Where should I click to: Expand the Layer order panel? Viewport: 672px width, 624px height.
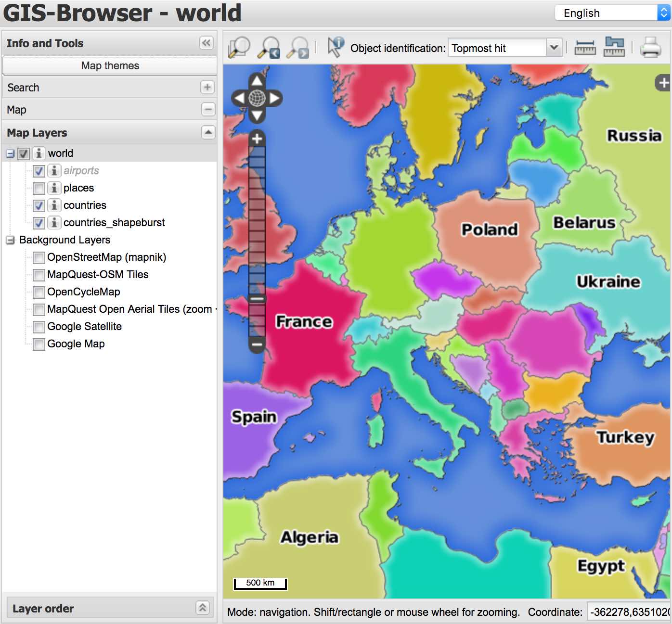coord(203,608)
